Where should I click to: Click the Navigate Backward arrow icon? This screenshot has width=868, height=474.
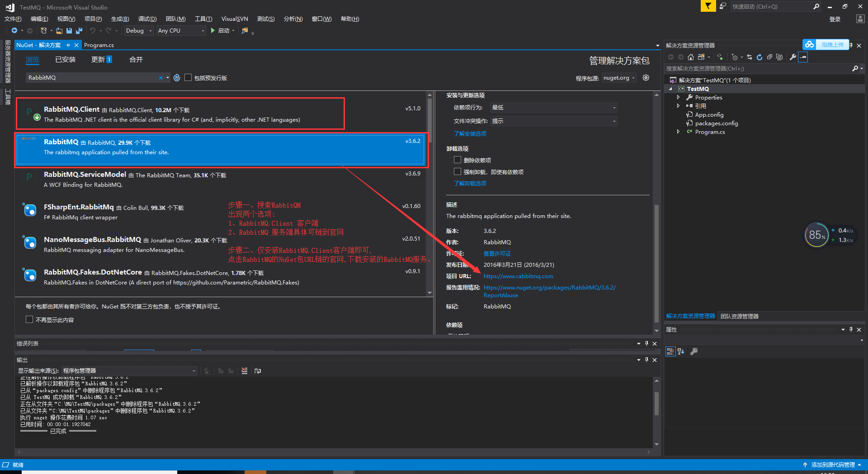14,31
